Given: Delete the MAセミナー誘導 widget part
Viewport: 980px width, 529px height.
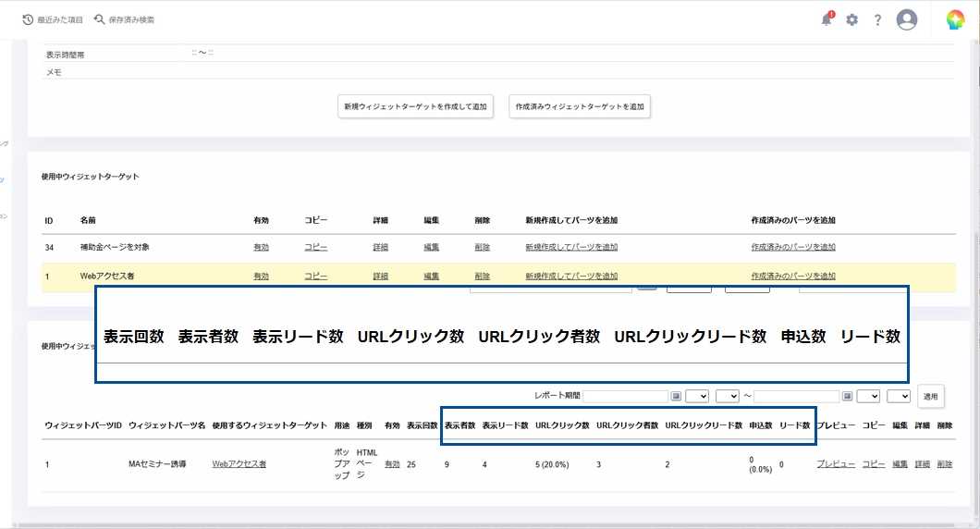Looking at the screenshot, I should pyautogui.click(x=944, y=464).
